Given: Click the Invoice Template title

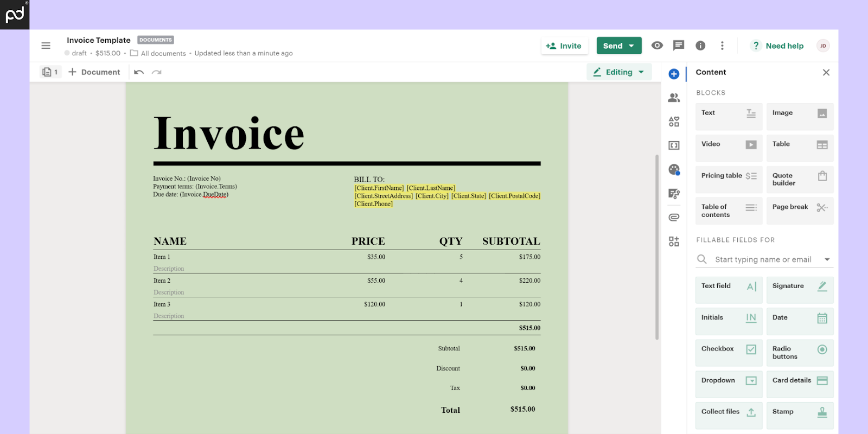Looking at the screenshot, I should (99, 40).
